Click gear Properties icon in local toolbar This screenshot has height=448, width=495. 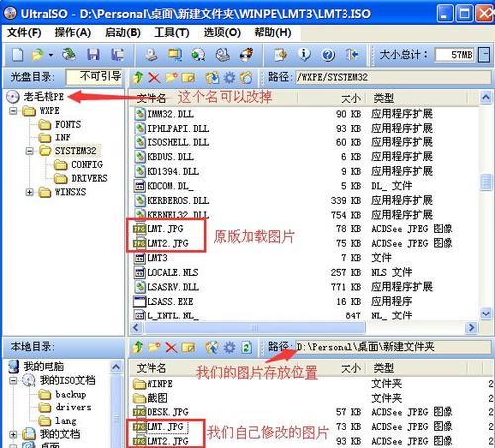229,347
